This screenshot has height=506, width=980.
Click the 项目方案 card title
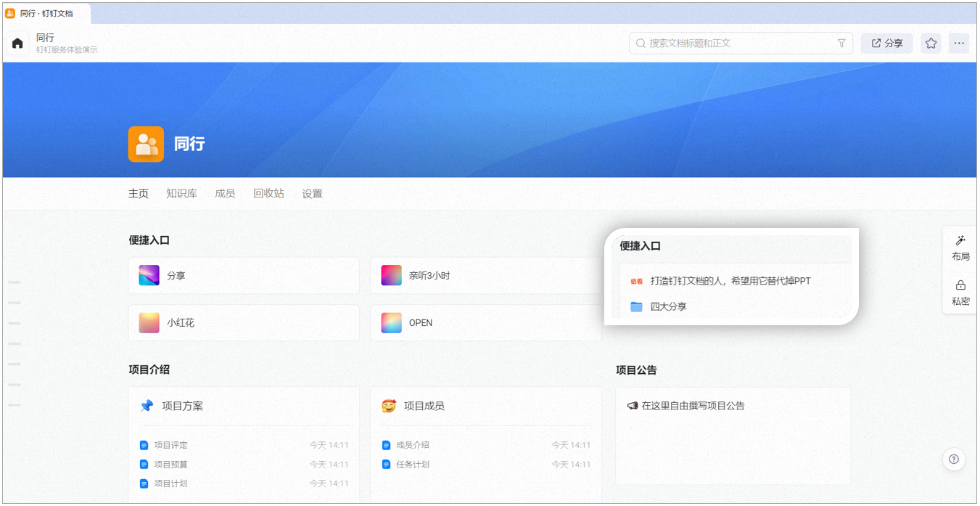(x=182, y=406)
